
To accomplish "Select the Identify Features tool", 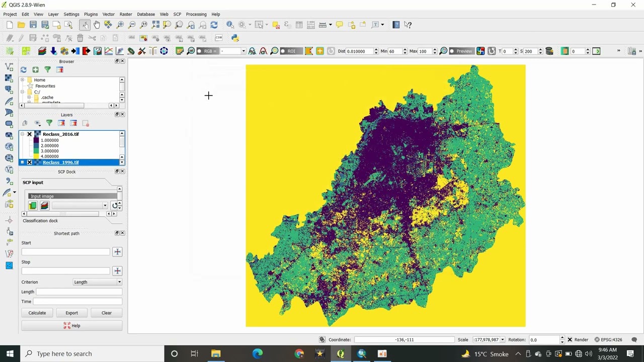I will 230,25.
